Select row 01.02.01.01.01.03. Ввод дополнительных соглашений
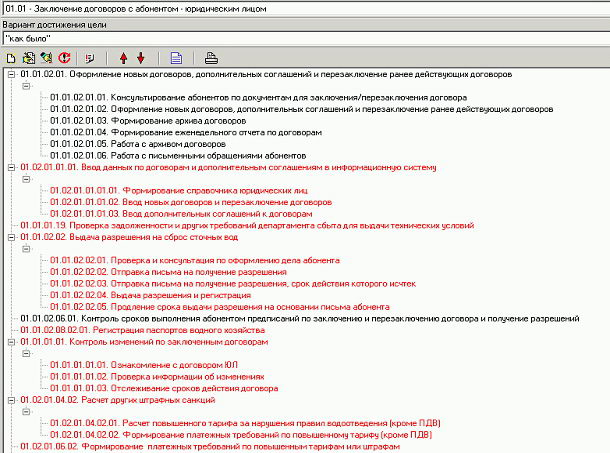The height and width of the screenshot is (453, 610). click(x=181, y=214)
